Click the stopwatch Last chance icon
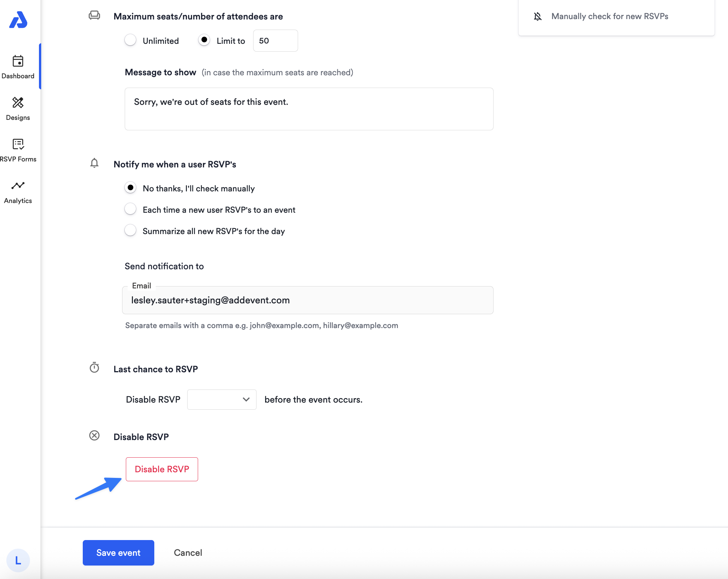 94,368
